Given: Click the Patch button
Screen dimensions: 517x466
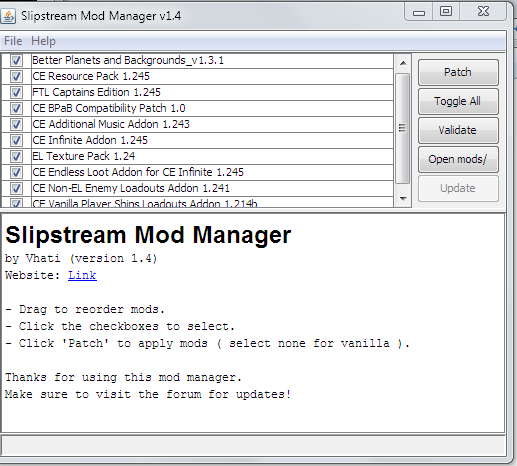Looking at the screenshot, I should (x=458, y=72).
